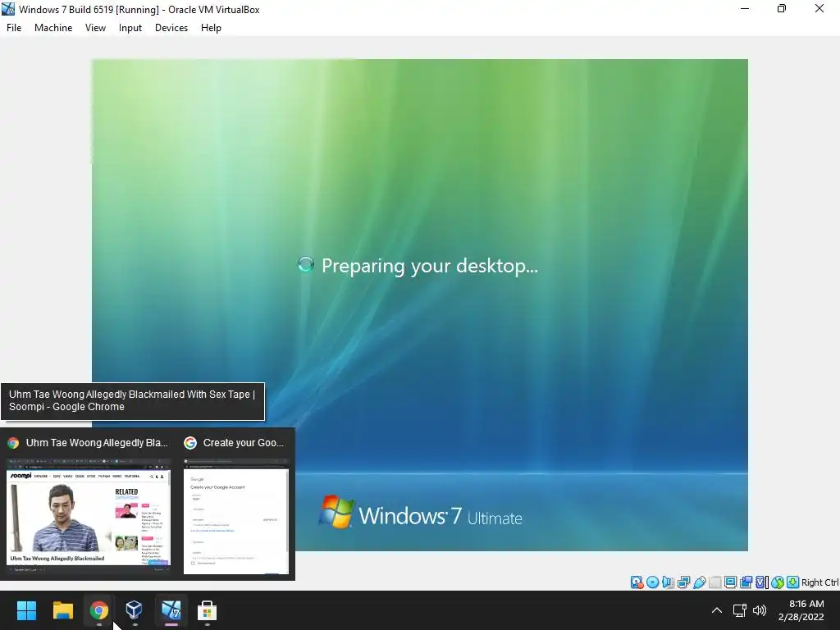Open Microsoft Store from the taskbar
840x630 pixels.
point(207,610)
